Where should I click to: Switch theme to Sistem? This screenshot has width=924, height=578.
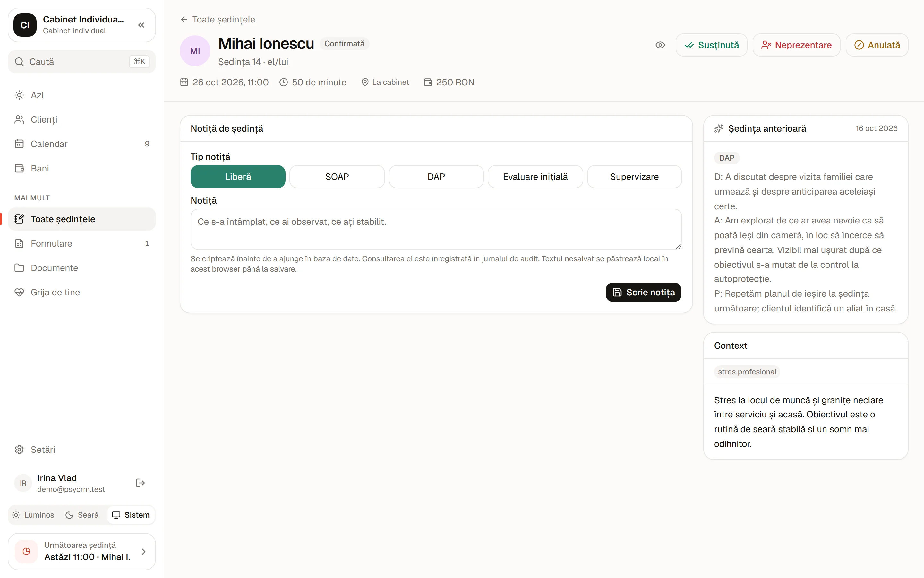click(131, 515)
